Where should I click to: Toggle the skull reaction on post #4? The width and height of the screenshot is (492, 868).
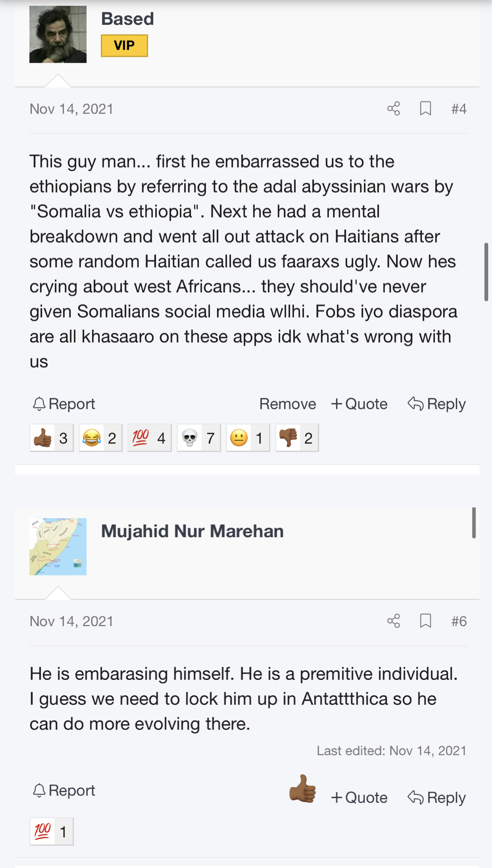[199, 438]
